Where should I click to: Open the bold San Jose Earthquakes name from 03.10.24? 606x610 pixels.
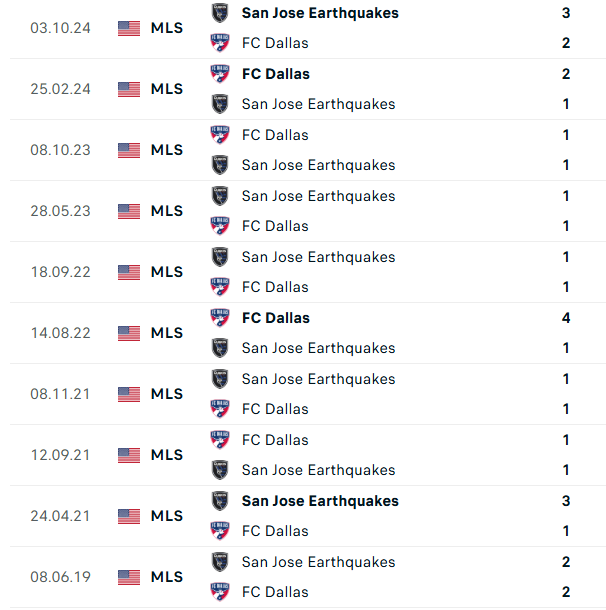click(320, 13)
